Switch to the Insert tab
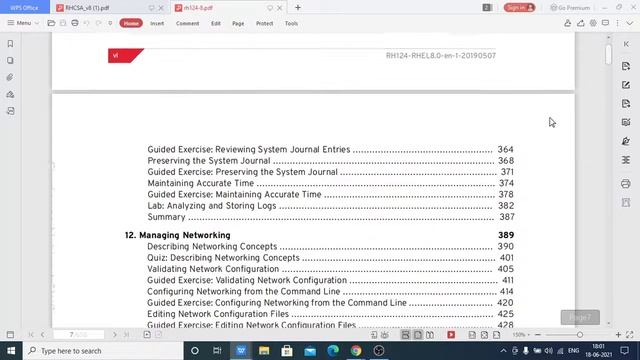Screen dimensions: 640x360 pyautogui.click(x=157, y=23)
